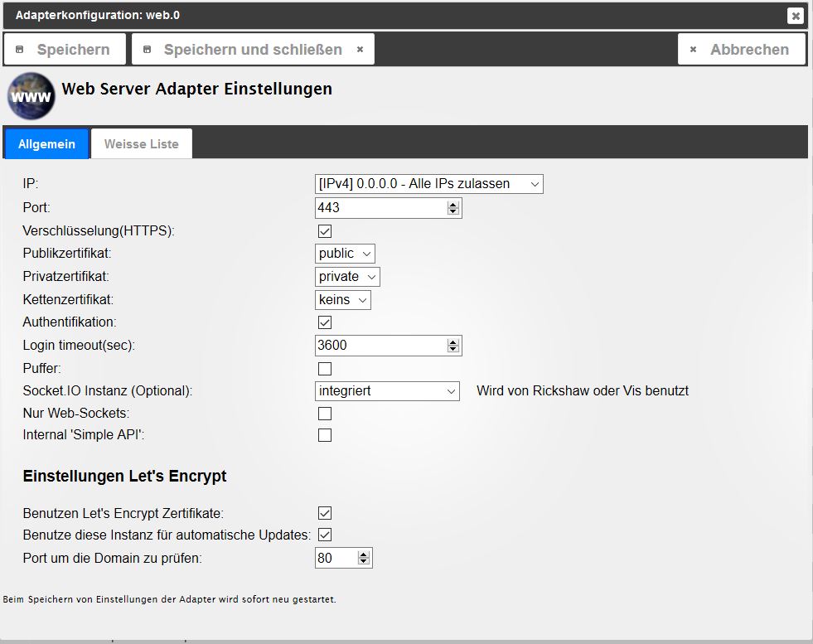Switch to the Allgemein tab
Viewport: 813px width, 644px height.
coord(46,143)
